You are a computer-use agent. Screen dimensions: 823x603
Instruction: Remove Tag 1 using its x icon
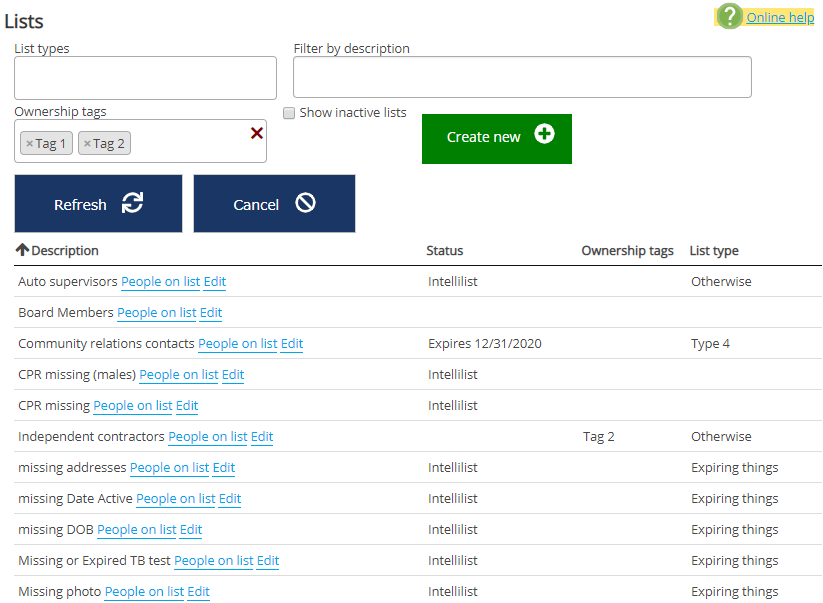tap(29, 144)
